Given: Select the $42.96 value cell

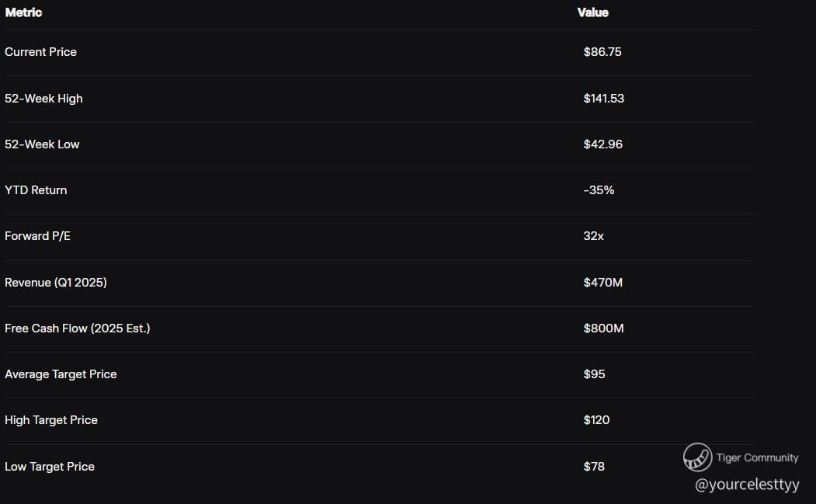Looking at the screenshot, I should point(602,144).
